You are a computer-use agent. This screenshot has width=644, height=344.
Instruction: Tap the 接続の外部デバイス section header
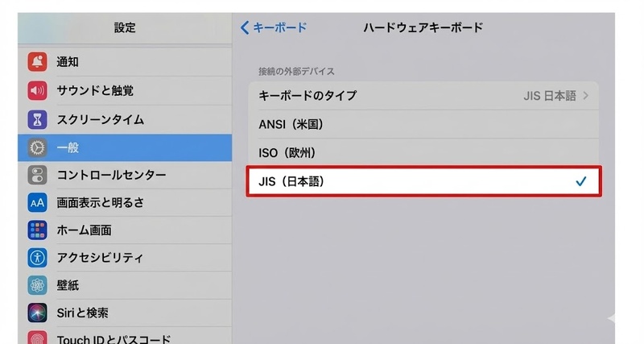tap(296, 72)
